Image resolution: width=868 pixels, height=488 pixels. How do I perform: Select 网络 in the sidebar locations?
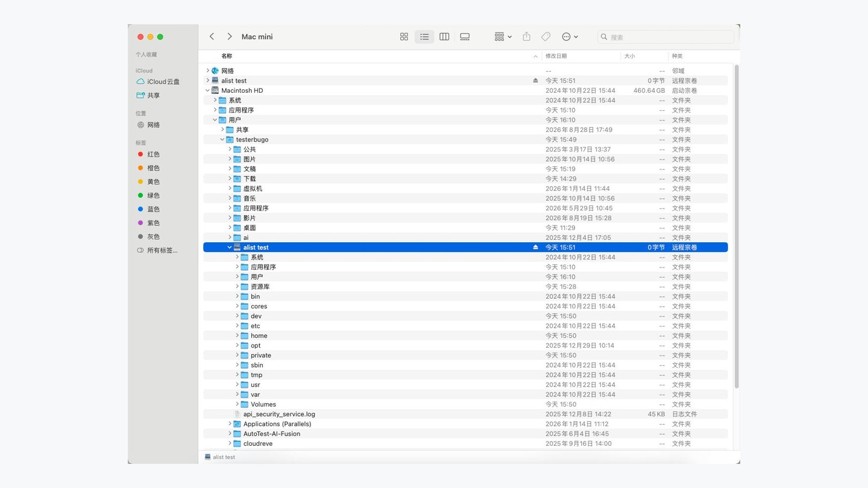point(148,125)
